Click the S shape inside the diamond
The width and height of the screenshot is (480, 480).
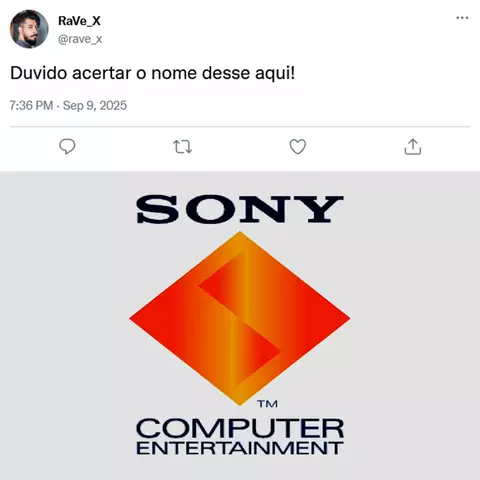tap(240, 319)
